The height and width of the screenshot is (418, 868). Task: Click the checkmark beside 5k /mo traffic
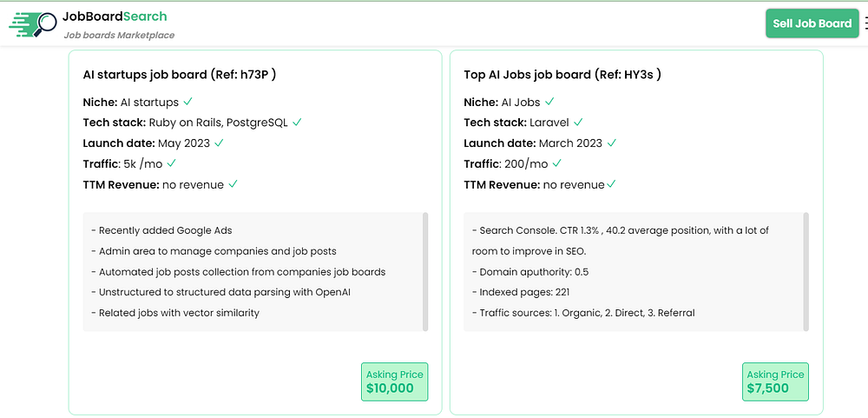(x=172, y=163)
